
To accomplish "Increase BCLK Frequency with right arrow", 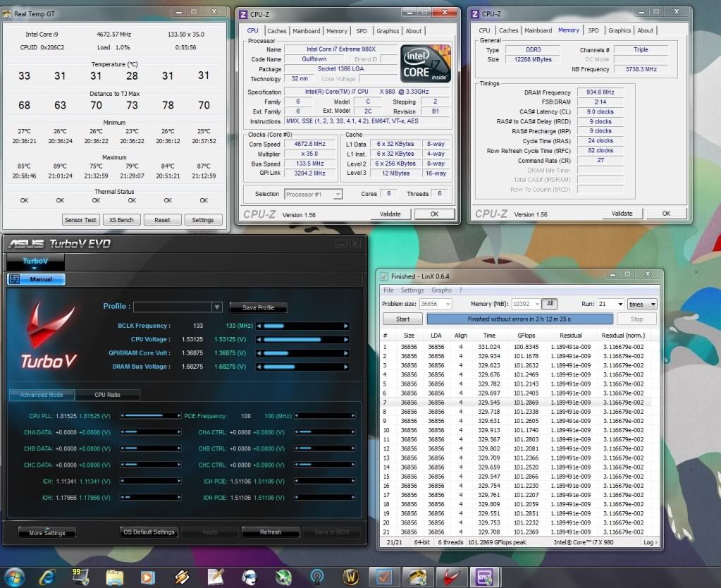I will (346, 326).
